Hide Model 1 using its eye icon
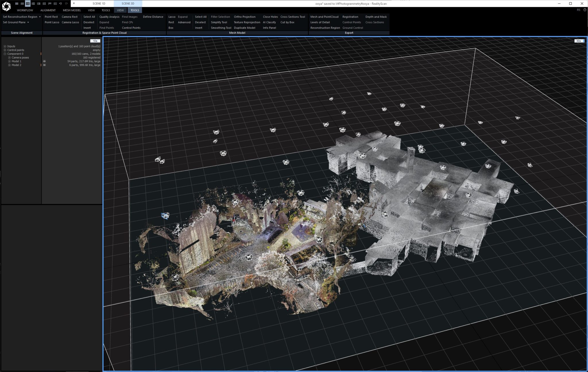The height and width of the screenshot is (372, 588). pos(45,61)
